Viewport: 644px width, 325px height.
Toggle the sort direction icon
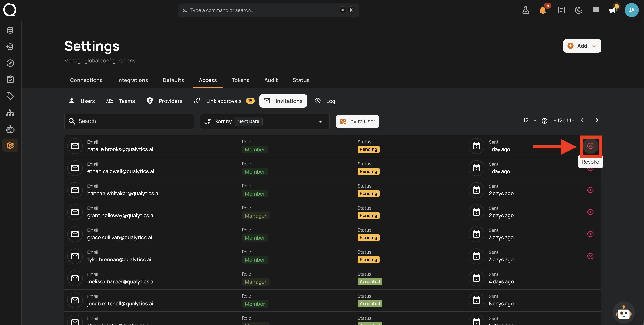coord(208,121)
